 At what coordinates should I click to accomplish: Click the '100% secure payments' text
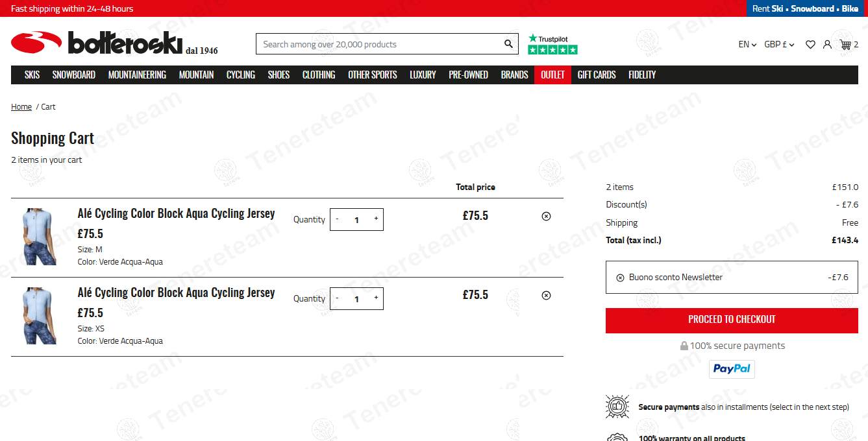738,346
